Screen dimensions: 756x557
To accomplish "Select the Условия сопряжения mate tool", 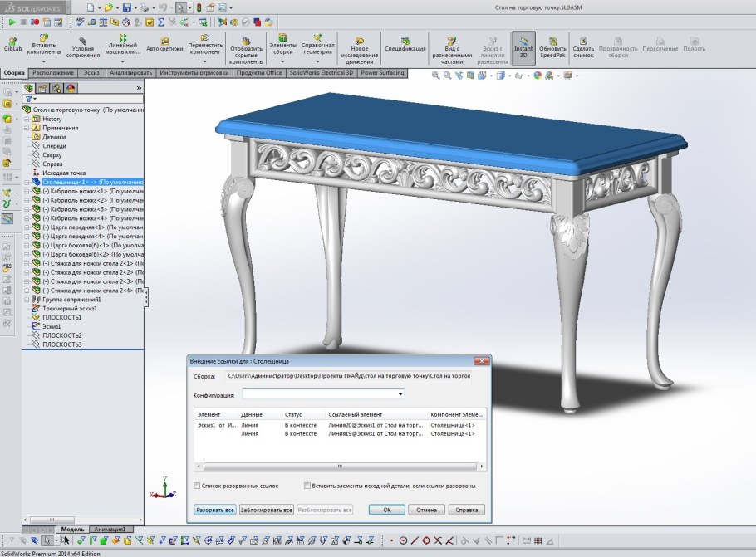I will pyautogui.click(x=82, y=40).
